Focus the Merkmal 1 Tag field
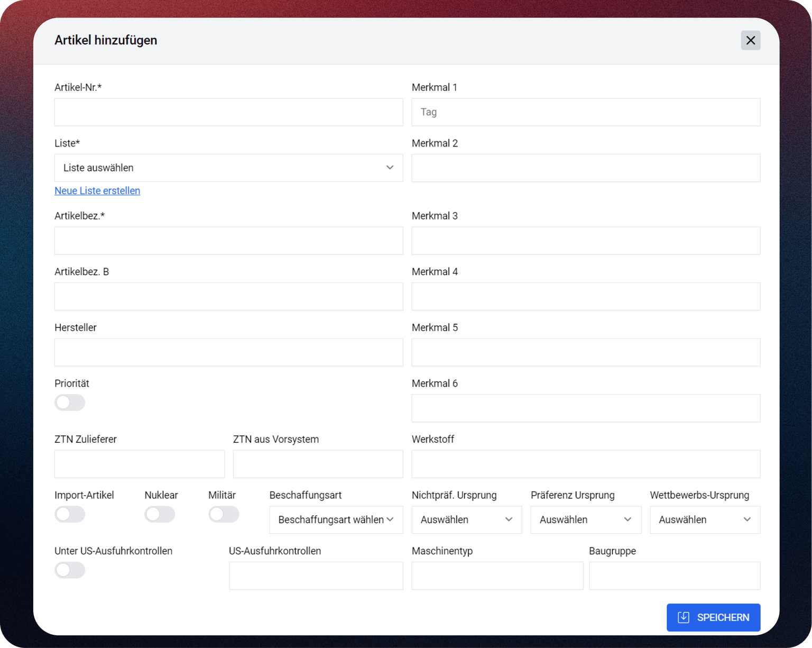Screen dimensions: 812x648 click(586, 112)
